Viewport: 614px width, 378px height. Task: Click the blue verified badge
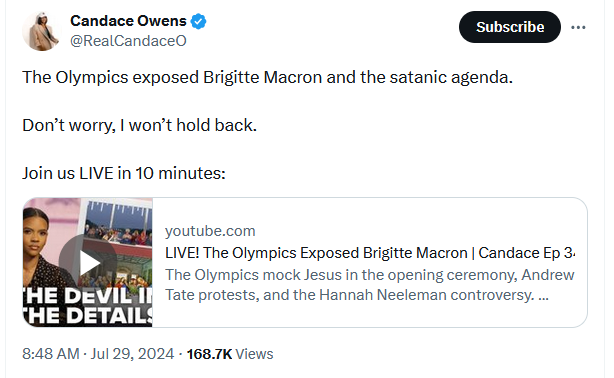[198, 21]
